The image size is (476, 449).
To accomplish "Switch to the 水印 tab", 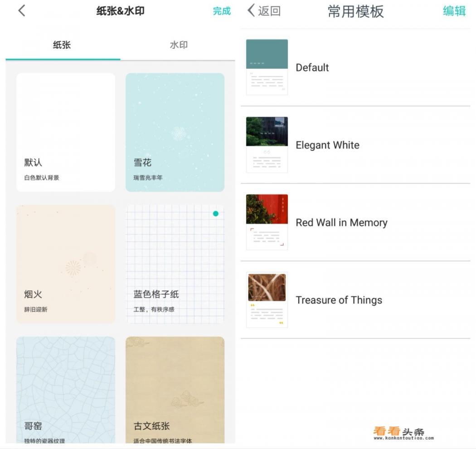I will pyautogui.click(x=178, y=45).
